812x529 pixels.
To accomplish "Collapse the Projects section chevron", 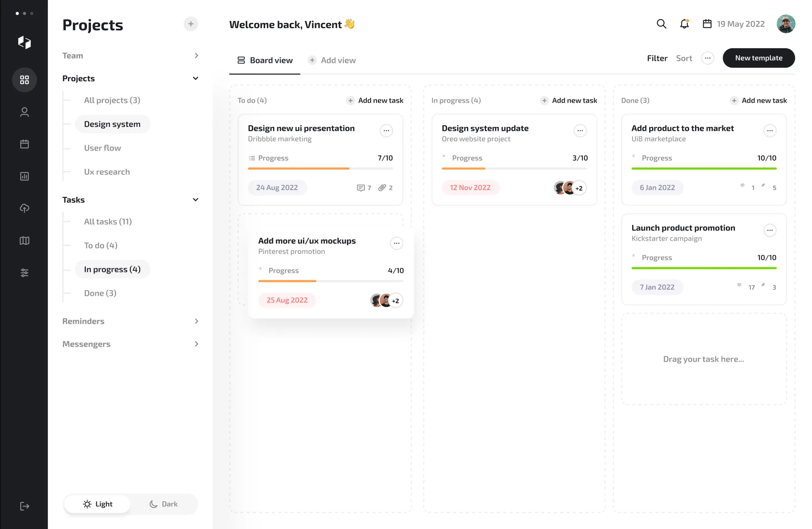I will tap(195, 78).
